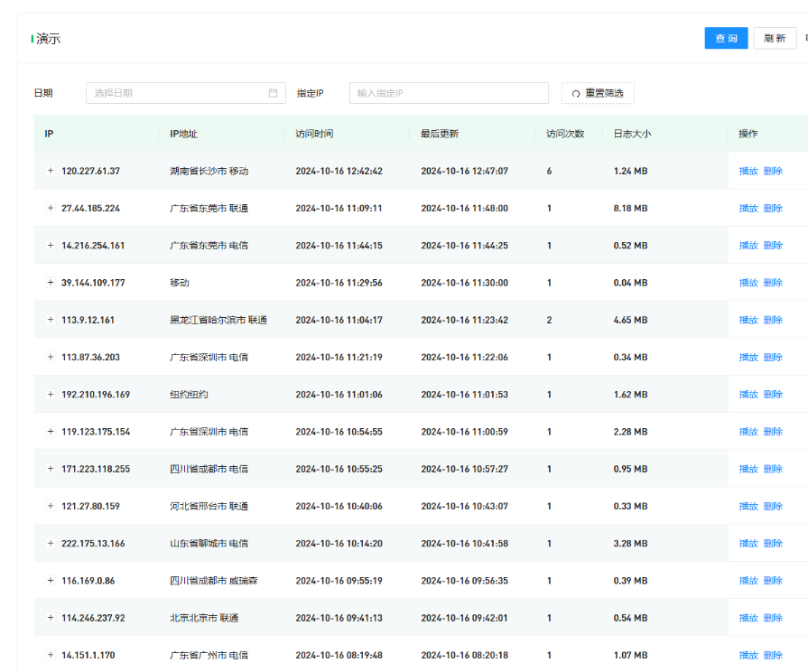Viewport: 808px width, 672px height.
Task: Expand the 116.169.0.86 row
Action: coord(51,580)
